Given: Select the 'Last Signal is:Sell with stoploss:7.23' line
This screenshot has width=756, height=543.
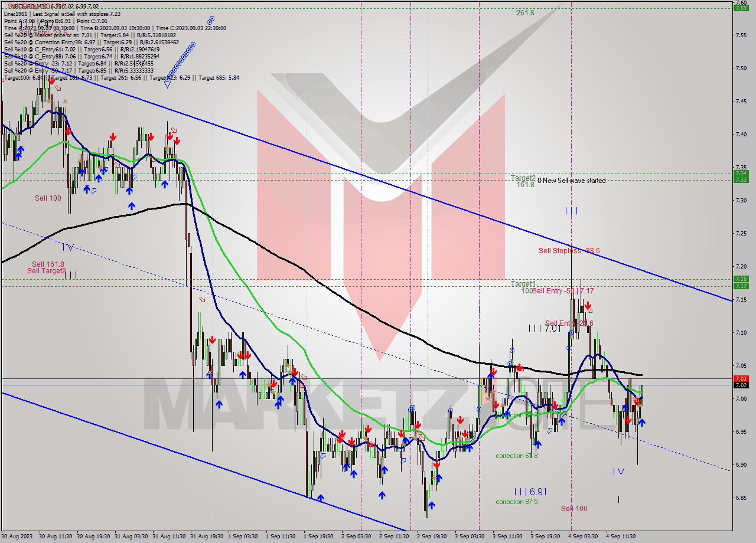Looking at the screenshot, I should click(76, 14).
